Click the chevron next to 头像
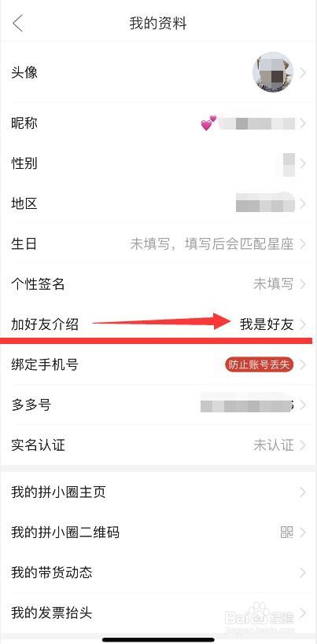Screen dimensions: 317x644 [303, 73]
